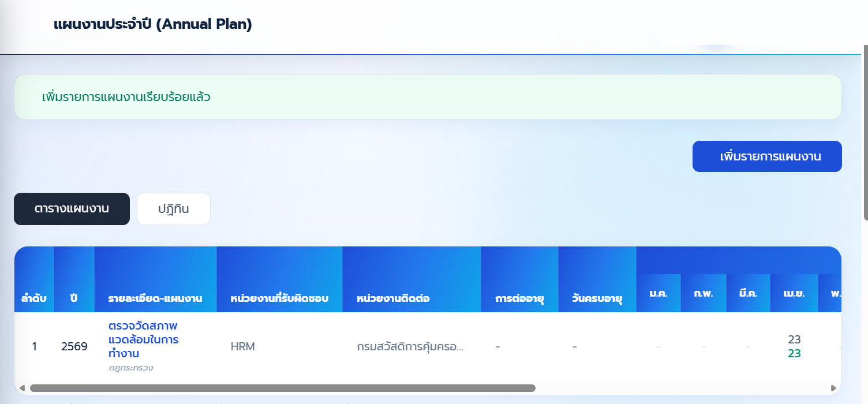Click the แผนงานประจำปี (Annual Plan) page title
This screenshot has width=868, height=404.
point(153,24)
